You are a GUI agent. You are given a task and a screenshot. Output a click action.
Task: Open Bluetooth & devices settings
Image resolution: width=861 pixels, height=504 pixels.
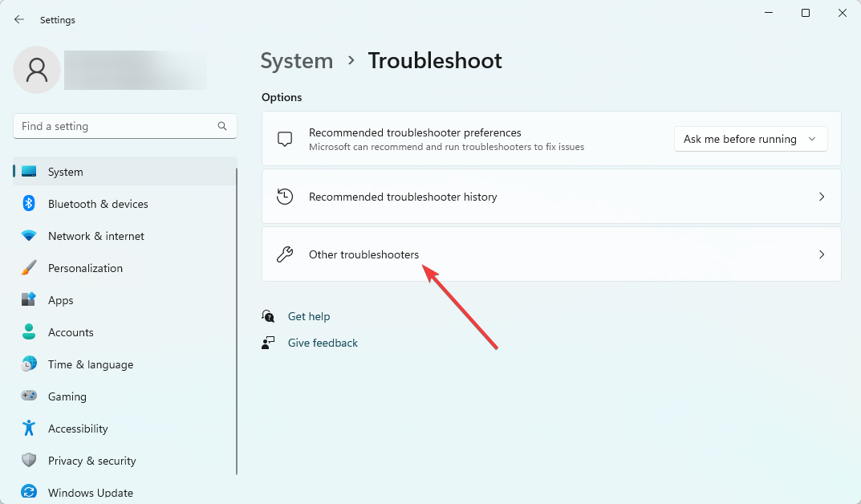click(124, 204)
